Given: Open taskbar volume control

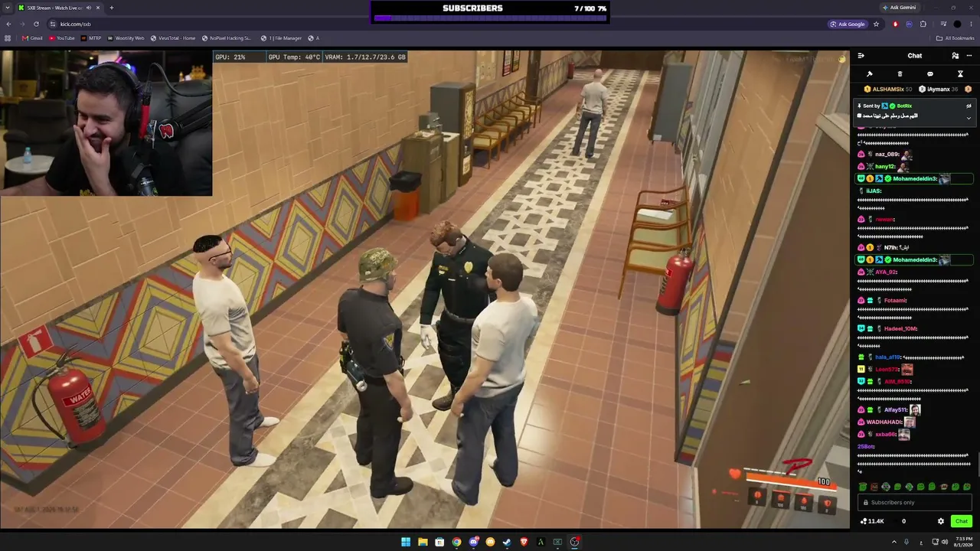Looking at the screenshot, I should pos(945,542).
